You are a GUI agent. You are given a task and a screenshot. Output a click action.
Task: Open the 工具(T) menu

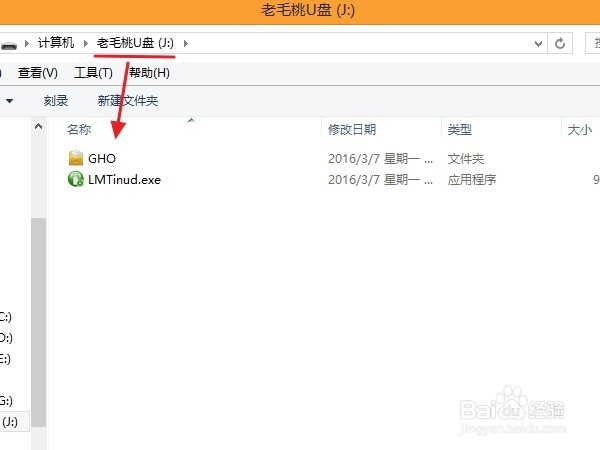tap(93, 73)
